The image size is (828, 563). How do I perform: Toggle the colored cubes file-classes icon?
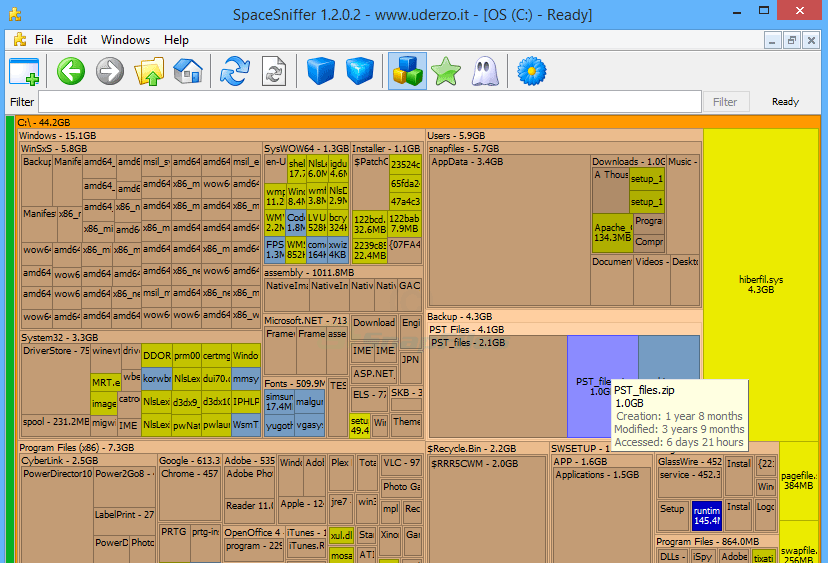[x=407, y=71]
